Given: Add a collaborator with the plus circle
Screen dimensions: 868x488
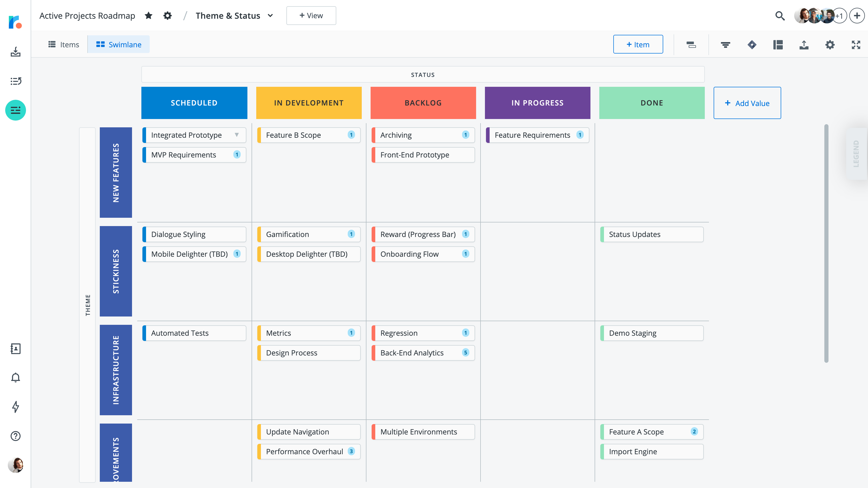Looking at the screenshot, I should point(857,16).
